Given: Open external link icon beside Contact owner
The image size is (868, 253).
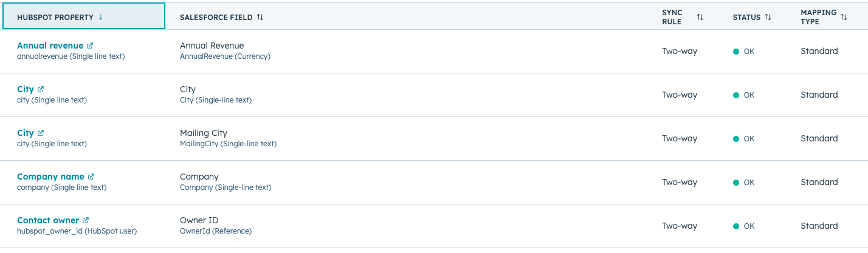Looking at the screenshot, I should coord(86,220).
